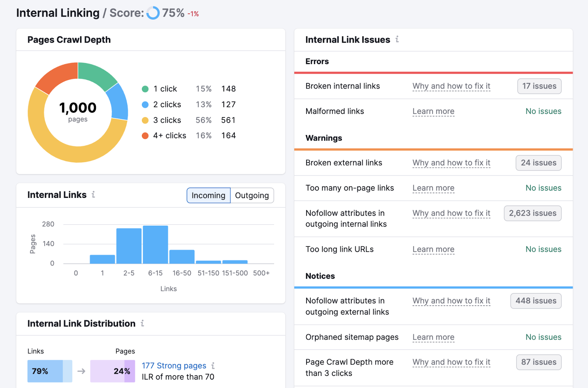Click the blue 2 clicks legend dot

(x=145, y=104)
